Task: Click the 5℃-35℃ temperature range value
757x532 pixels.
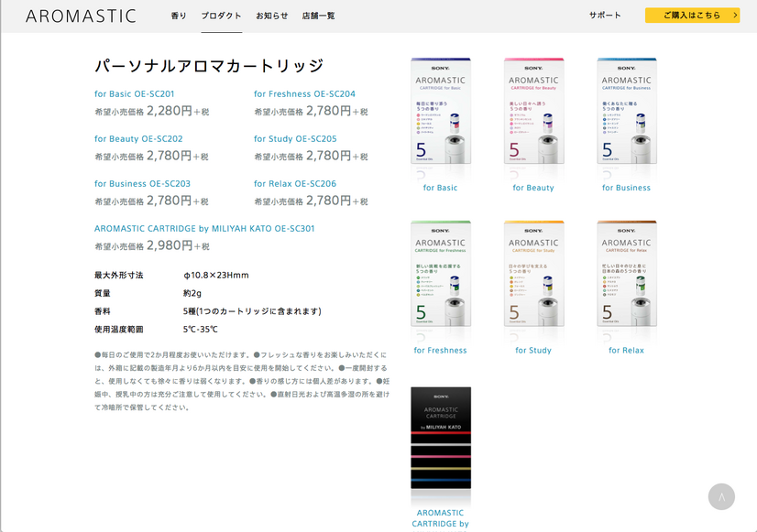Action: pos(201,330)
